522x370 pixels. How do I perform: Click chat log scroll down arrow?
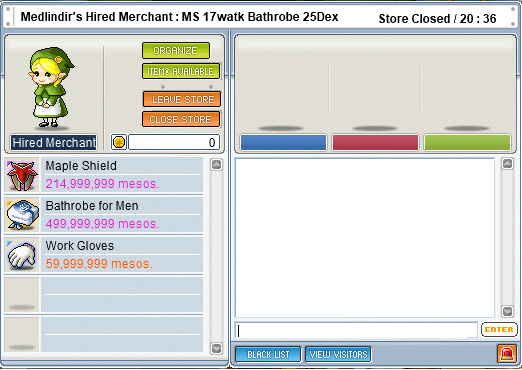pyautogui.click(x=507, y=311)
